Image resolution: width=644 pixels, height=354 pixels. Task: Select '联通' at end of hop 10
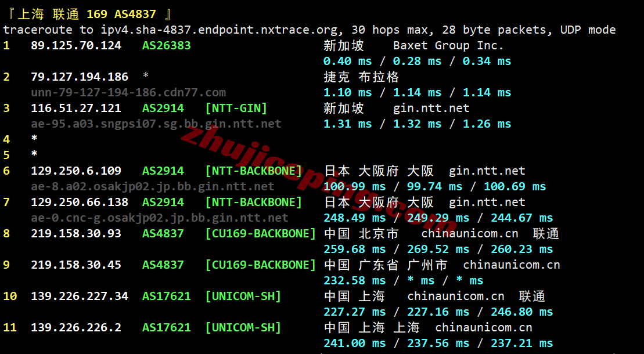[532, 296]
